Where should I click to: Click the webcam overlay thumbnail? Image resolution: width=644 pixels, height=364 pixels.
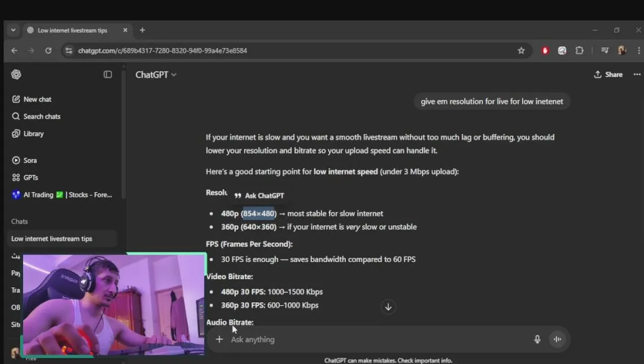113,304
